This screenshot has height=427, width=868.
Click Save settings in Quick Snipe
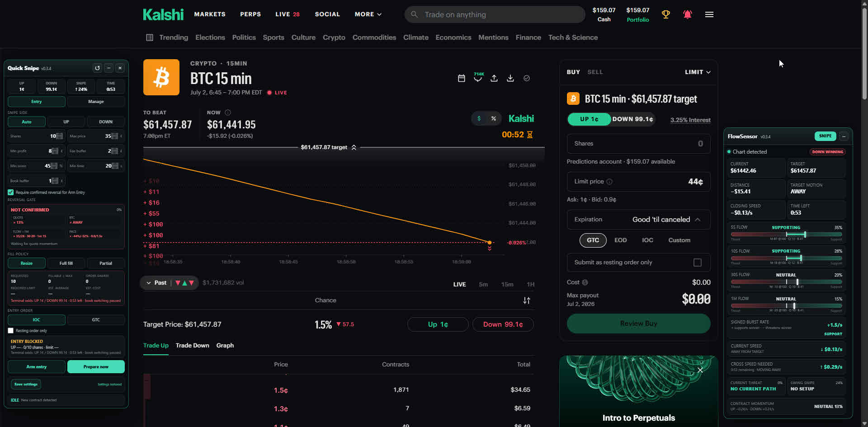[26, 385]
